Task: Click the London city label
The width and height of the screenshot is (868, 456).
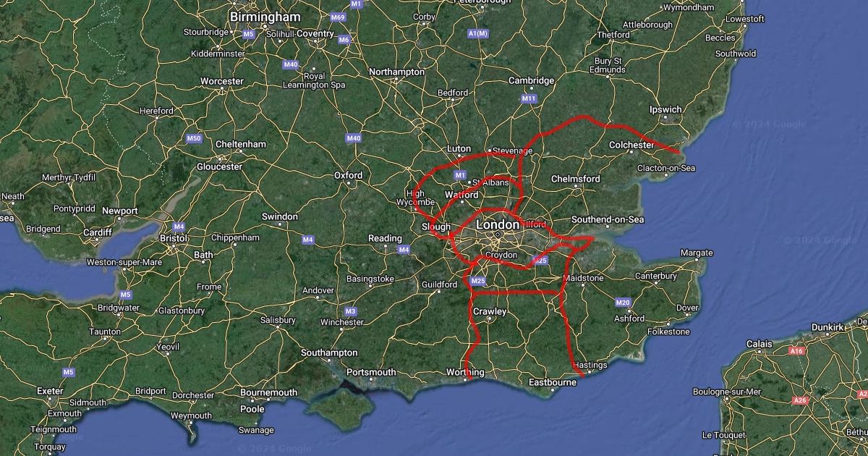Action: (498, 225)
